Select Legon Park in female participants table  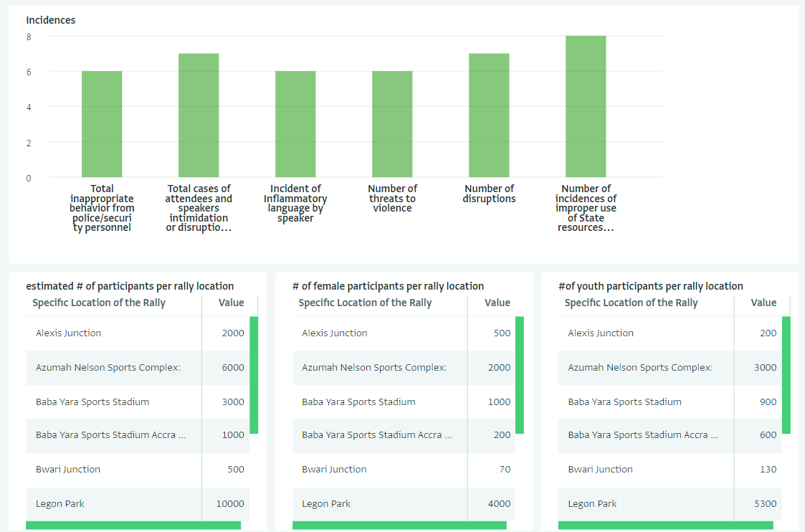point(326,503)
